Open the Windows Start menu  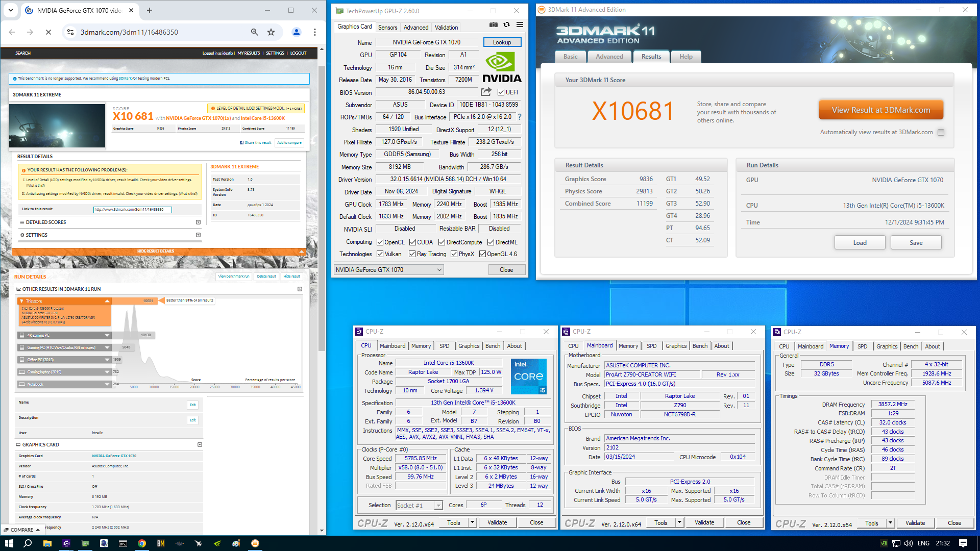click(9, 543)
